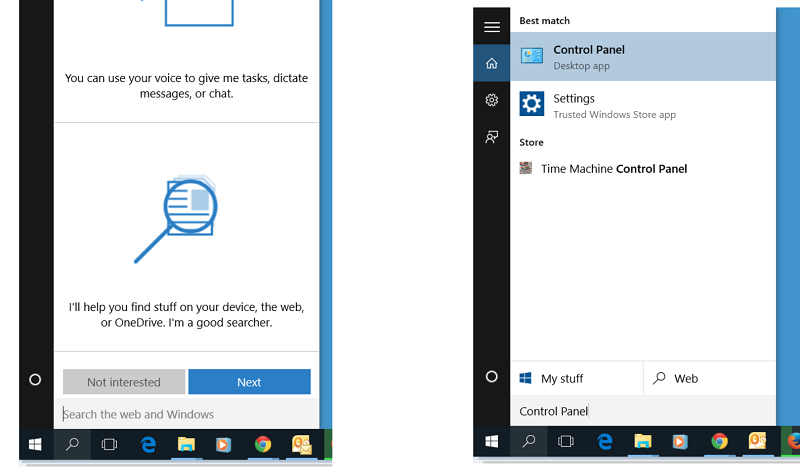Image resolution: width=800 pixels, height=472 pixels.
Task: Switch to the Web search filter
Action: (709, 378)
